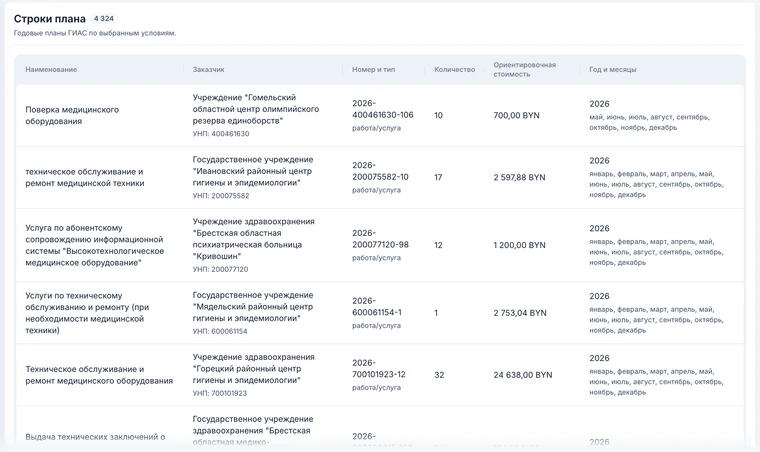Select customer 'Ивановский районный центр гигиены и эпидемиологии'

pyautogui.click(x=253, y=171)
